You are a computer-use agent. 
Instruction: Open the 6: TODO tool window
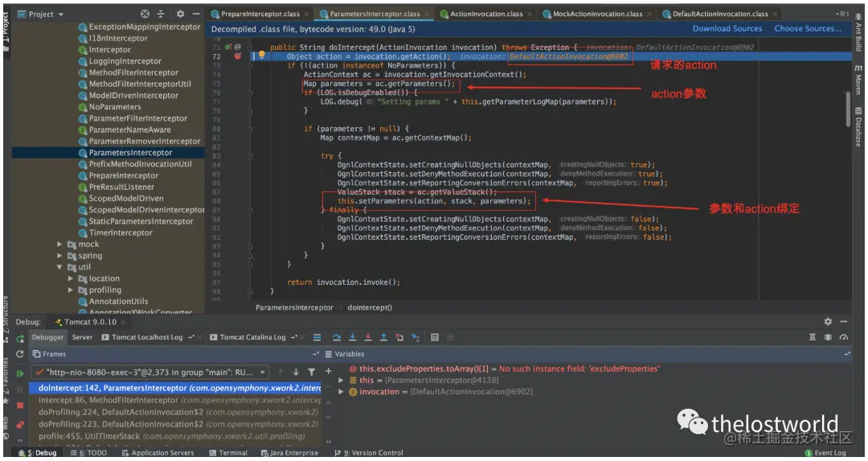coord(88,453)
